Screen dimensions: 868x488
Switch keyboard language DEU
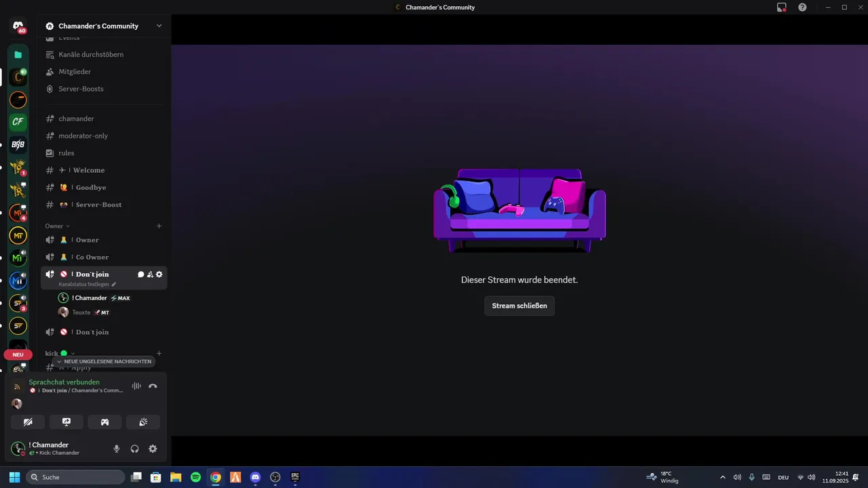[x=783, y=477]
